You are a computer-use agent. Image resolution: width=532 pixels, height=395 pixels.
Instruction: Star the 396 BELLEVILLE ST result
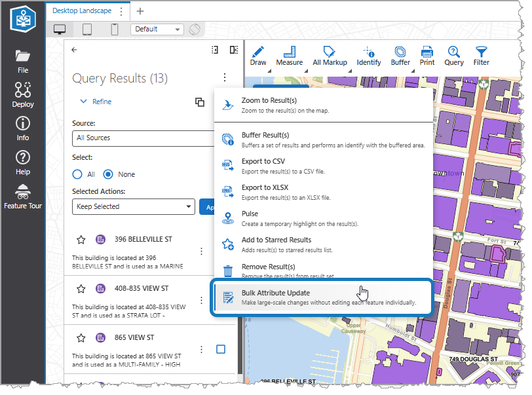[x=81, y=240]
